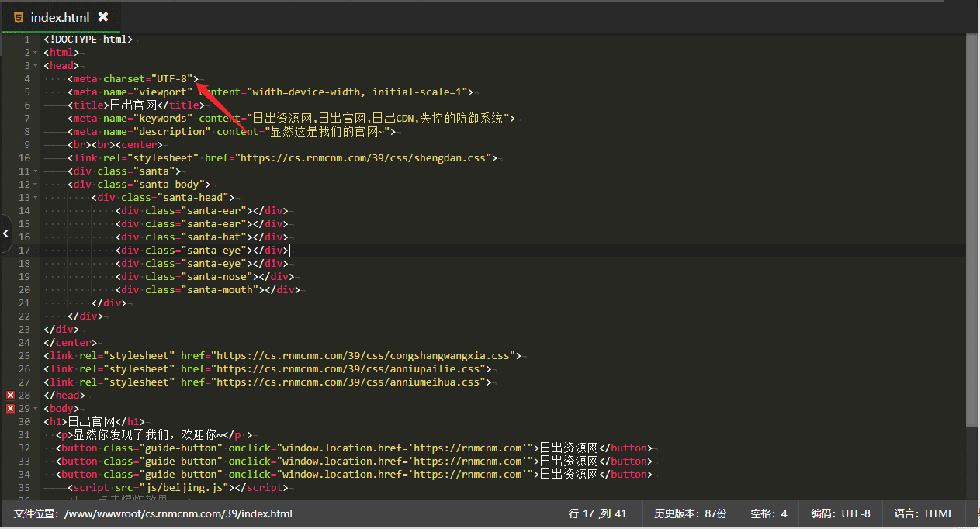Collapse the body tag fold on line 29
Screen dimensions: 980x529
coord(36,409)
